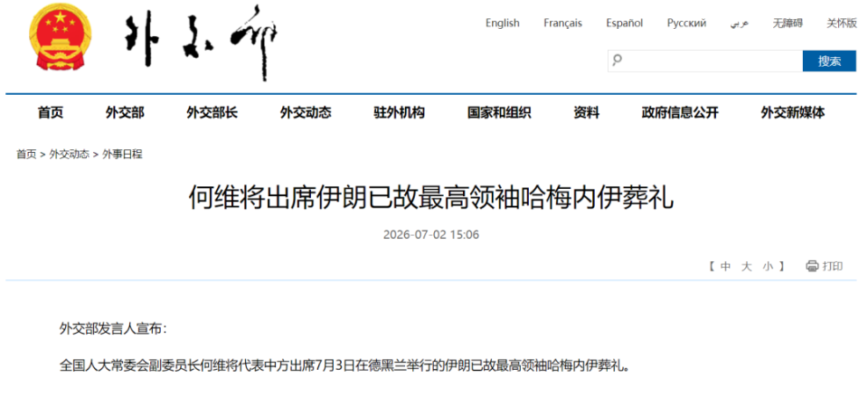Set font size to 中 (medium)
The image size is (868, 406).
pyautogui.click(x=726, y=267)
